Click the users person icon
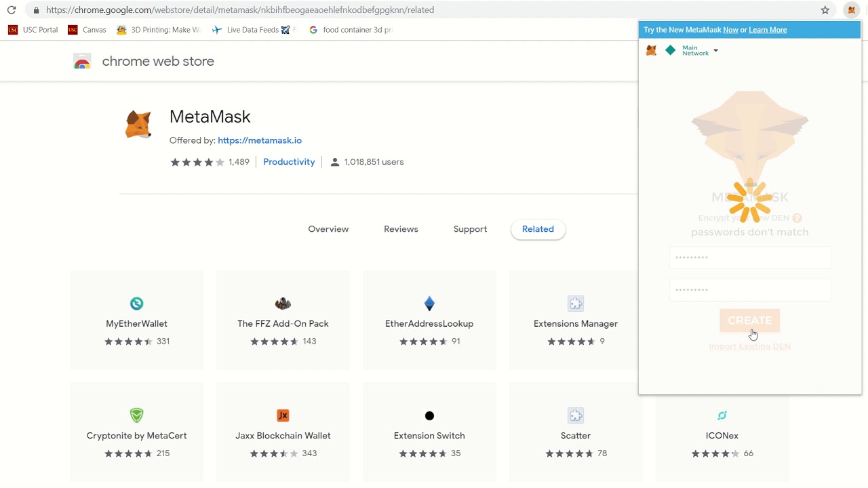 334,162
